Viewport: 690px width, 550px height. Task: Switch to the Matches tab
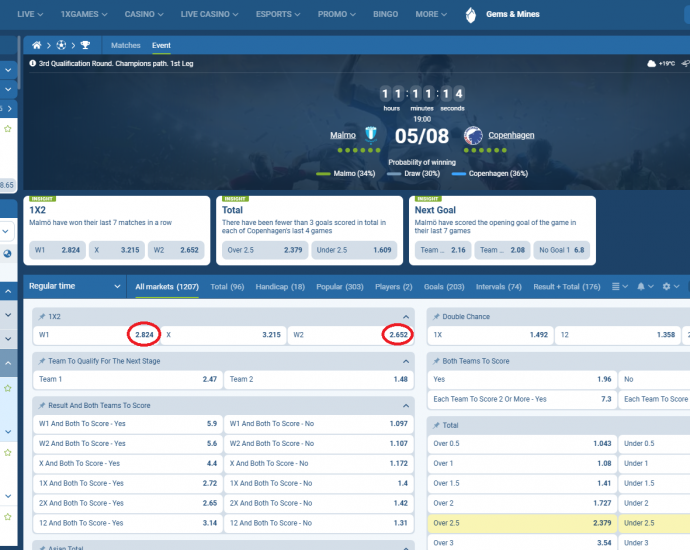point(125,45)
